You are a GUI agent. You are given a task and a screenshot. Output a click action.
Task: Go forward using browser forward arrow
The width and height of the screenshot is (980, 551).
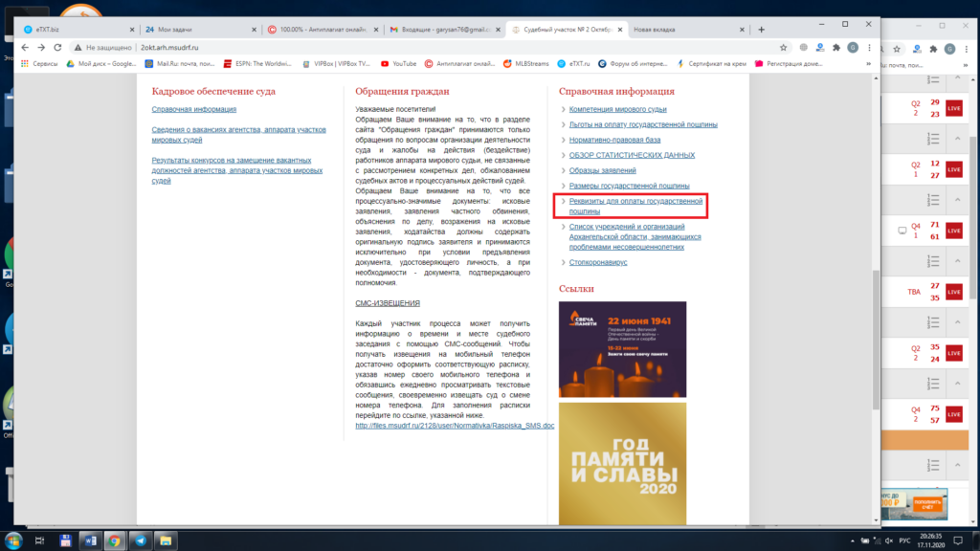41,48
